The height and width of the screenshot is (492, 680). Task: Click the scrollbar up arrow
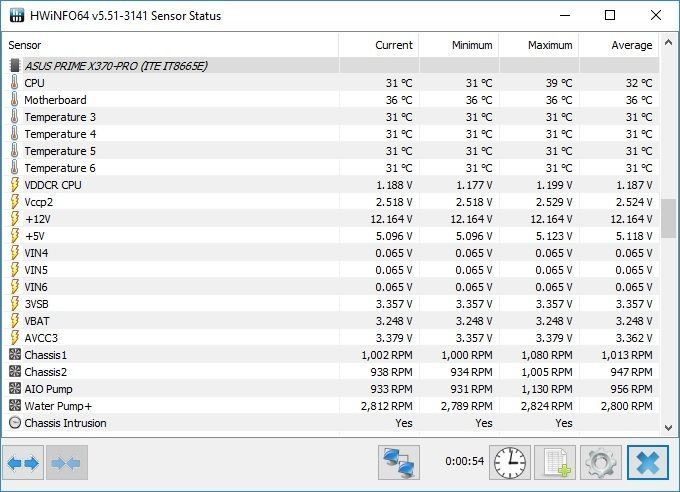(x=668, y=43)
